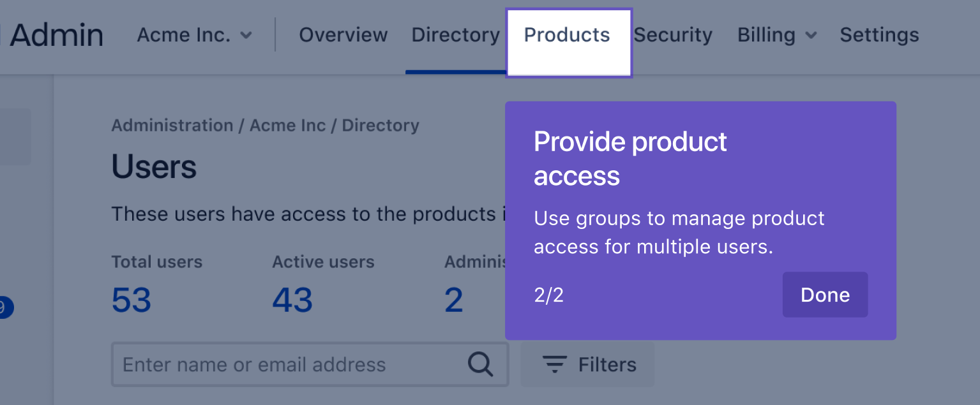Screen dimensions: 980x405
Task: Go to the Security tab
Action: pyautogui.click(x=673, y=35)
